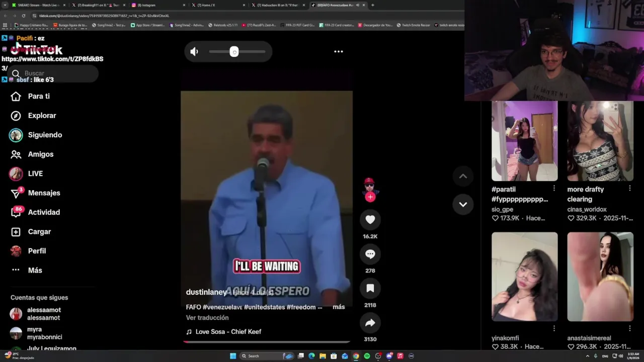The height and width of the screenshot is (362, 644).
Task: Adjust the video volume slider
Action: click(237, 51)
